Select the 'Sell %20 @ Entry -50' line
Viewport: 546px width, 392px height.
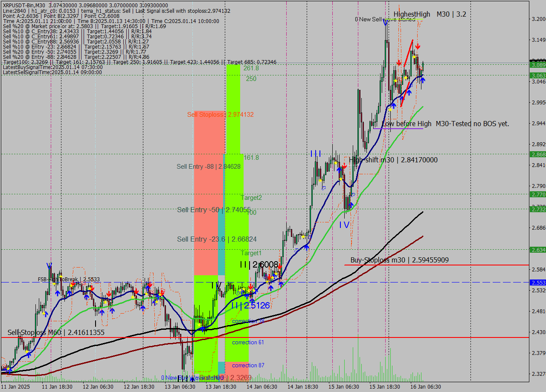[x=75, y=52]
